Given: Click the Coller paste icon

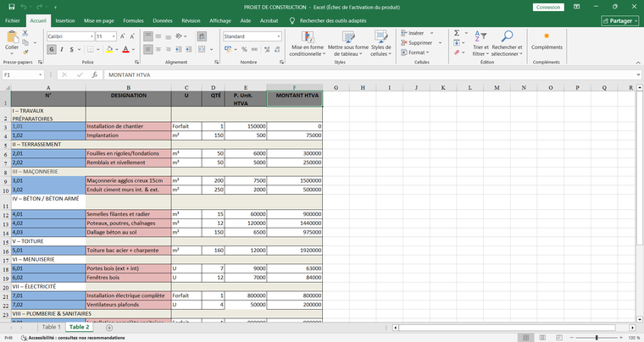Looking at the screenshot, I should point(12,37).
